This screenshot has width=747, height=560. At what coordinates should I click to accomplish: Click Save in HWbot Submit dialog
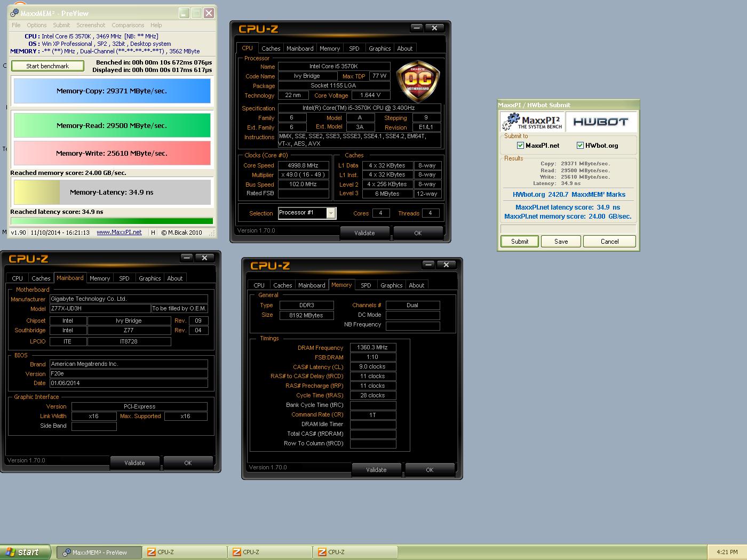(561, 242)
